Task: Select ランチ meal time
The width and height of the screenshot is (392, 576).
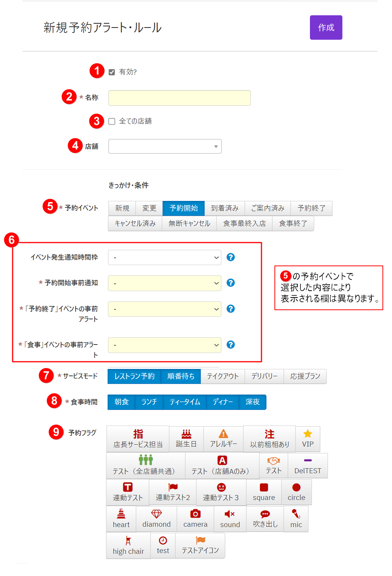Action: [x=149, y=402]
